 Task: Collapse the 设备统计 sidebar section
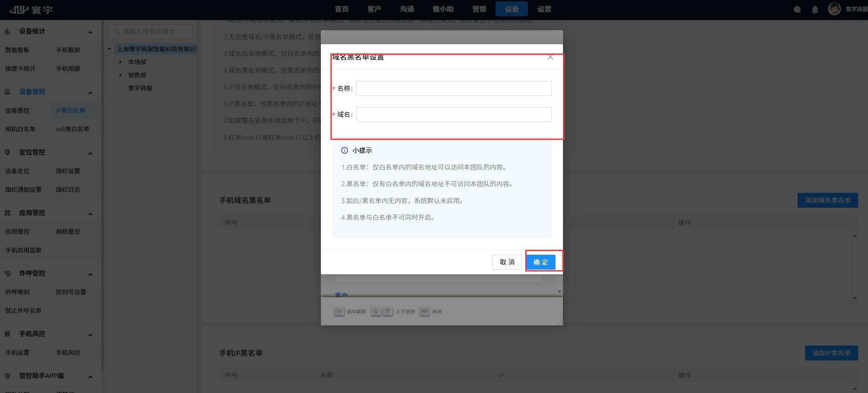tap(90, 32)
